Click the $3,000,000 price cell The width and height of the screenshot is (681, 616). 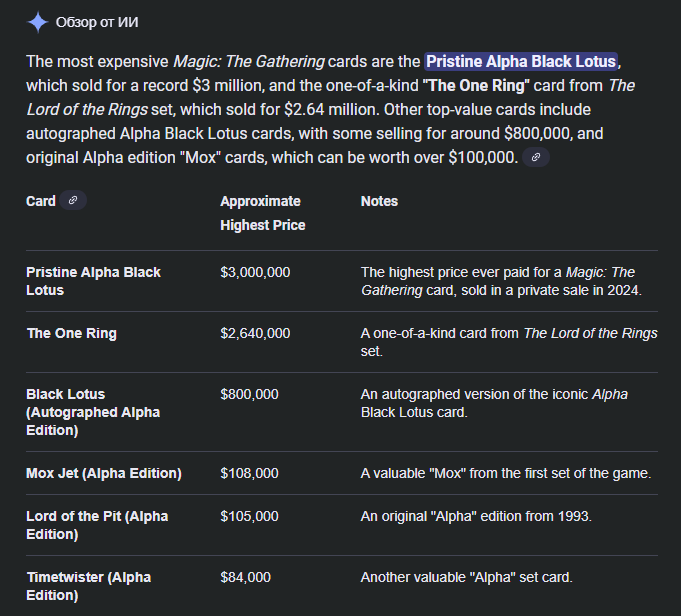pos(255,272)
